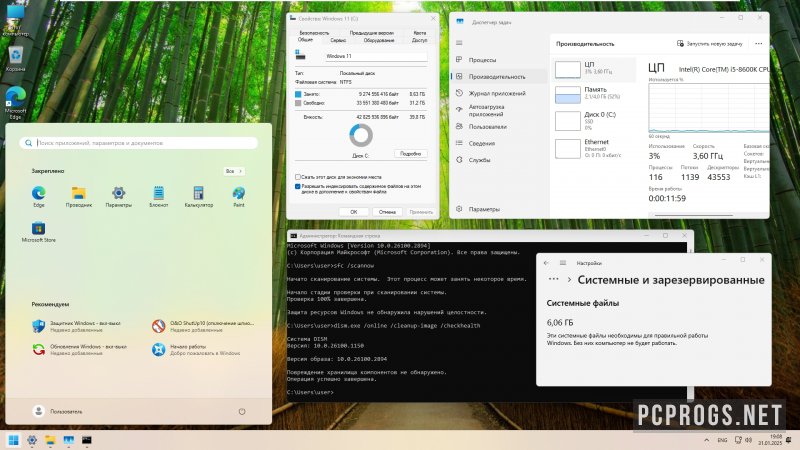Open Оборудование tab in properties dialog
Screen dimensions: 800x450
pos(379,40)
